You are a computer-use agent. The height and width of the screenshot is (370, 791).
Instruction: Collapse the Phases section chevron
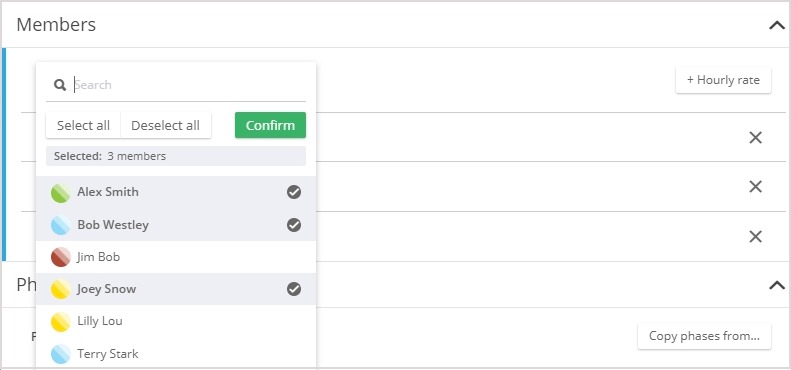point(777,285)
